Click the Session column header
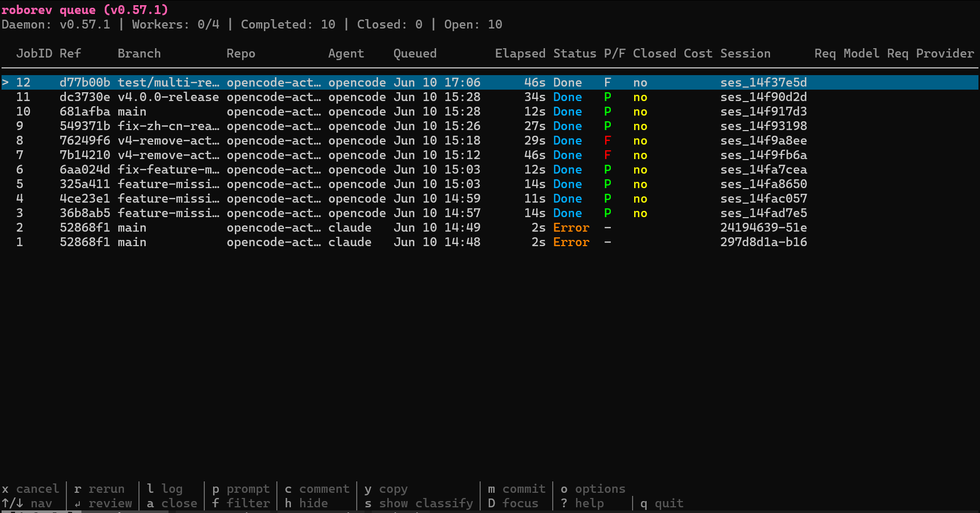Viewport: 980px width, 513px height. [745, 53]
